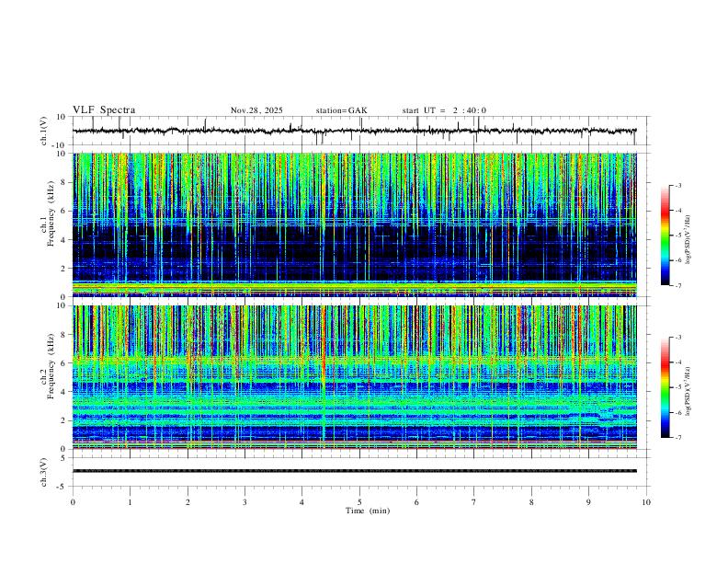The width and height of the screenshot is (728, 563).
Task: Click '4' kHz tick on ch.1 frequency axis
Action: pos(65,240)
